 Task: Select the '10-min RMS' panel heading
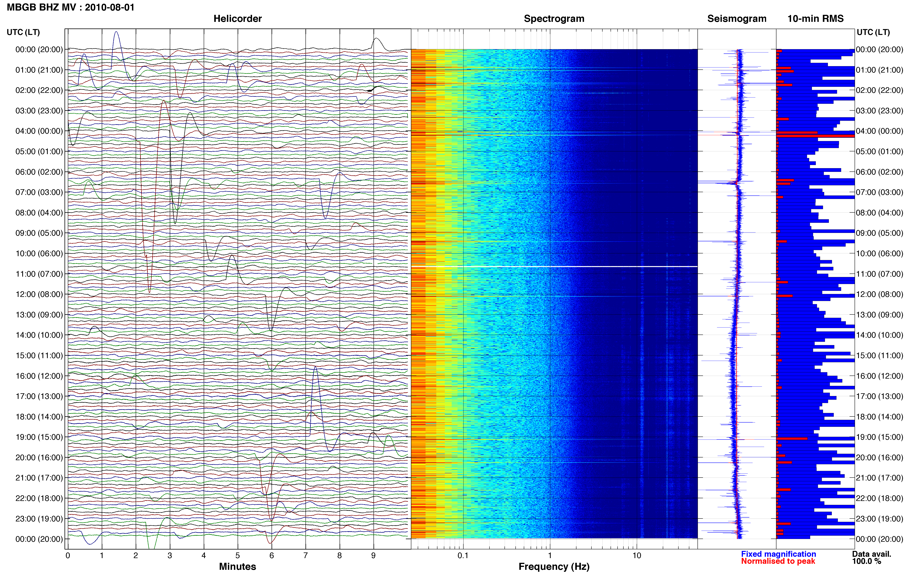coord(816,19)
